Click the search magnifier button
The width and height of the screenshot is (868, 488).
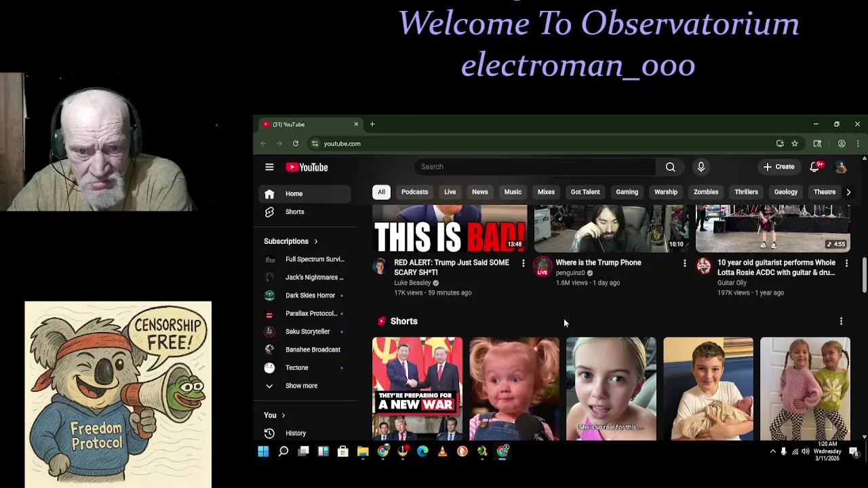(670, 167)
